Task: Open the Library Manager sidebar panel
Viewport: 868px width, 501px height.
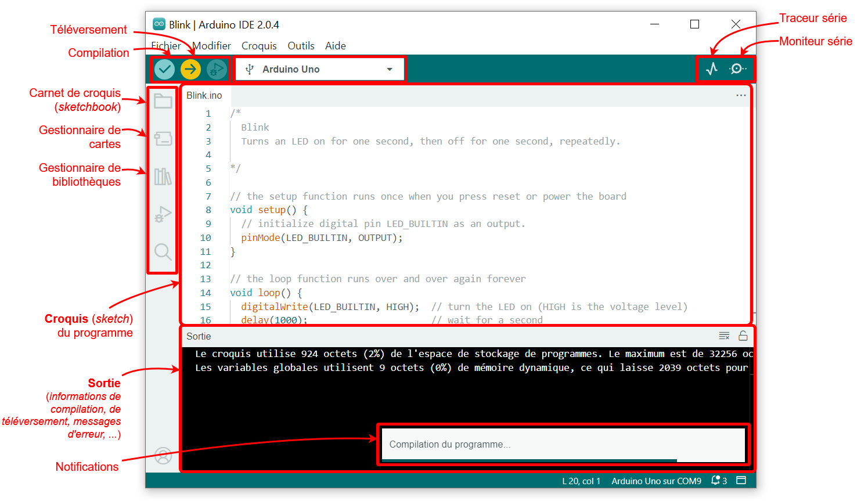Action: 163,176
